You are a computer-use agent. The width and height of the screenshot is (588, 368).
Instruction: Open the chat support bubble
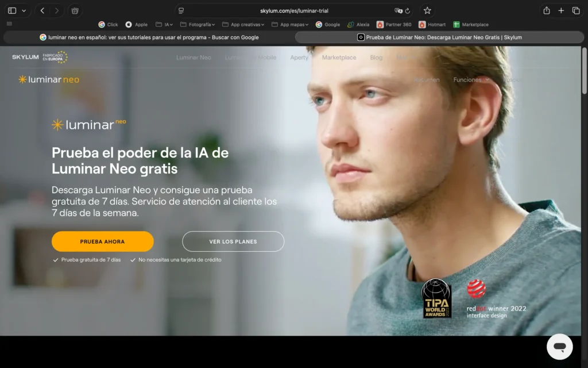pyautogui.click(x=559, y=347)
